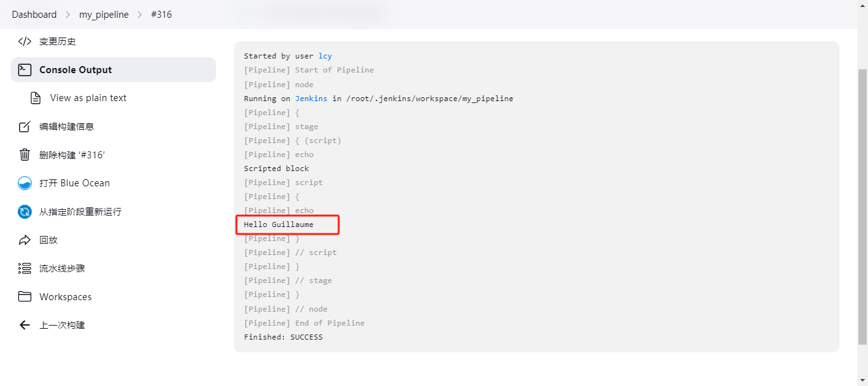This screenshot has height=386, width=868.
Task: Open View as plain text
Action: 88,98
